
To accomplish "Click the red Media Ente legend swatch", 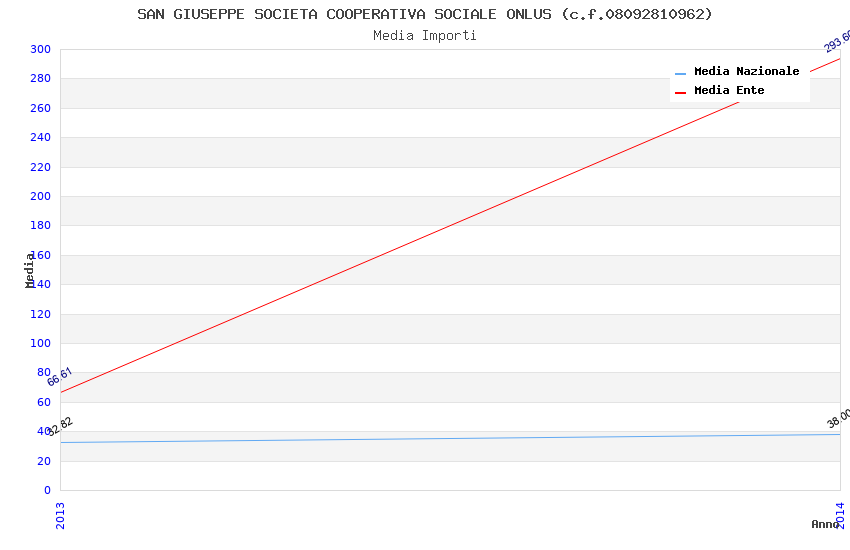I will tap(680, 93).
